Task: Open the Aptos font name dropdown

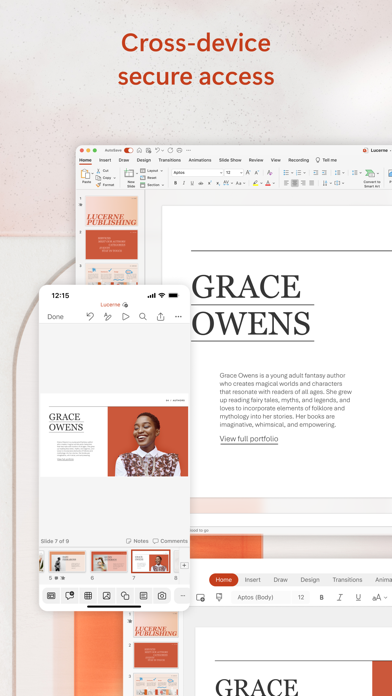Action: pos(197,172)
